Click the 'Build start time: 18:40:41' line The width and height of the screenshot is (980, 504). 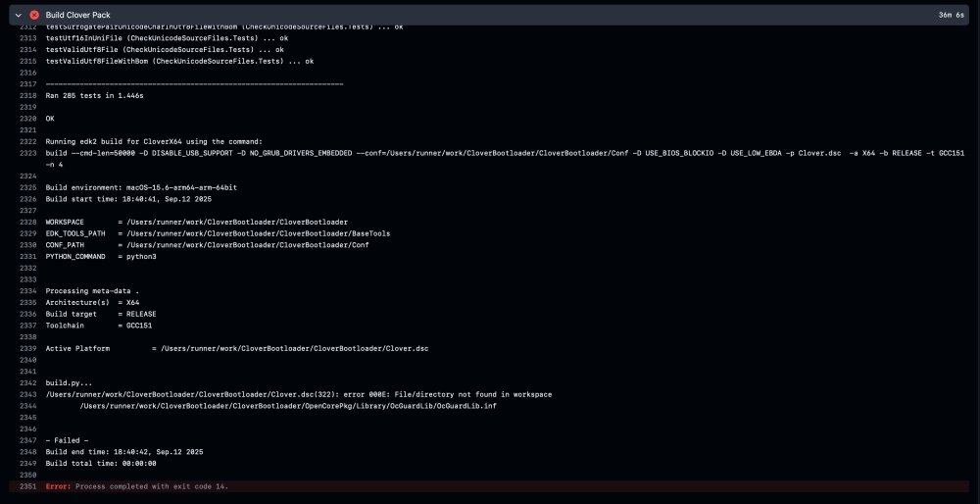tap(128, 199)
